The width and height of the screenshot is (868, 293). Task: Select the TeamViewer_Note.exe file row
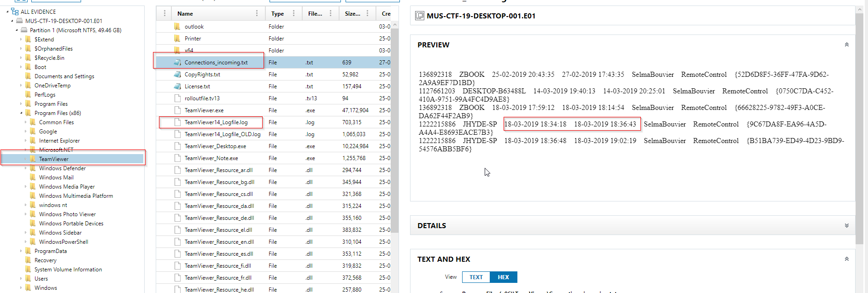[x=274, y=158]
